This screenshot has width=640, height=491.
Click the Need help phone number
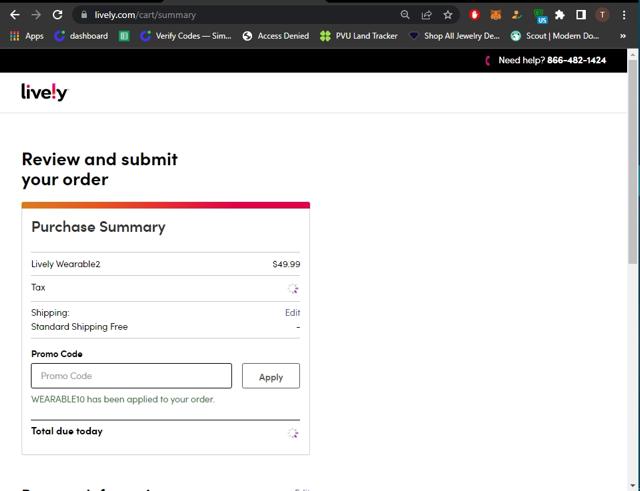pos(576,60)
